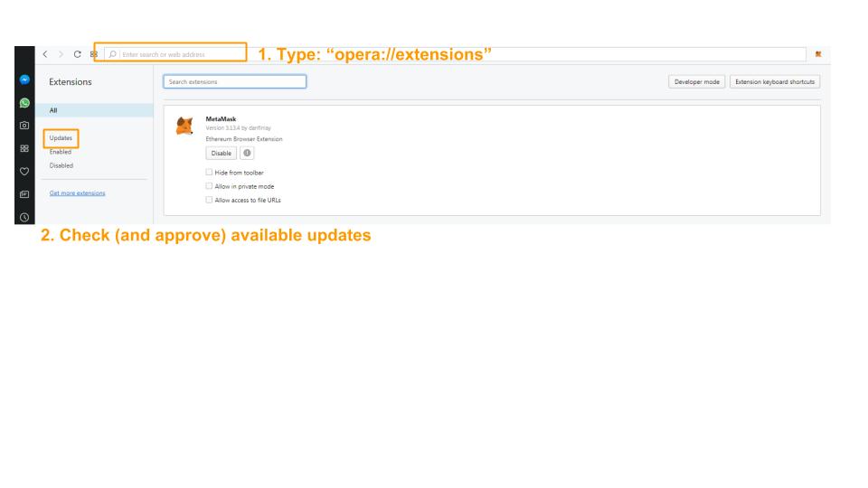868x488 pixels.
Task: Tick the Hide from toolbar checkbox
Action: coord(209,172)
